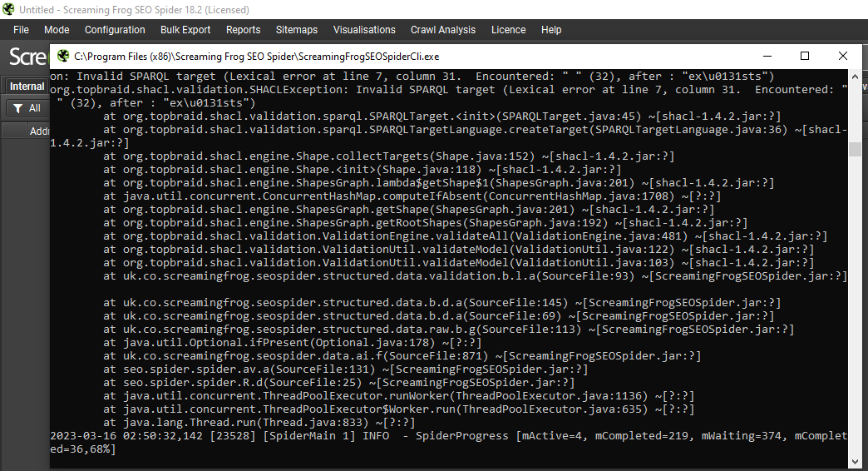Minimize the ScreamingFrogSEOSpiderCli console window
This screenshot has width=868, height=471.
(x=767, y=56)
